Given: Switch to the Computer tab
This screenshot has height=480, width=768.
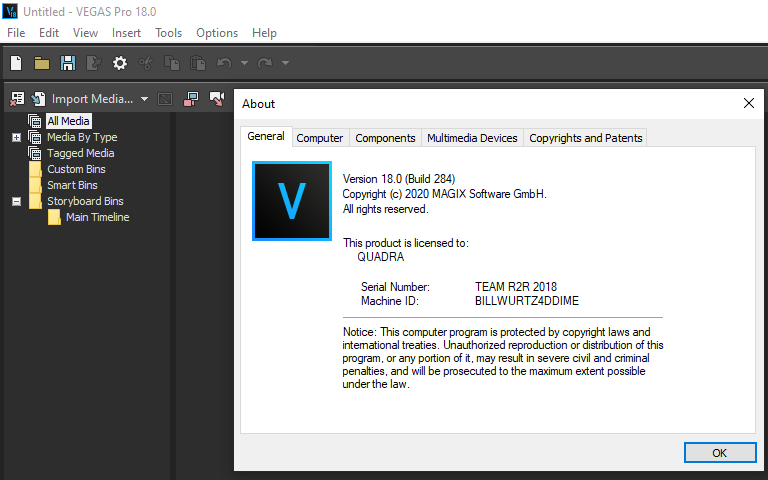Looking at the screenshot, I should 320,138.
